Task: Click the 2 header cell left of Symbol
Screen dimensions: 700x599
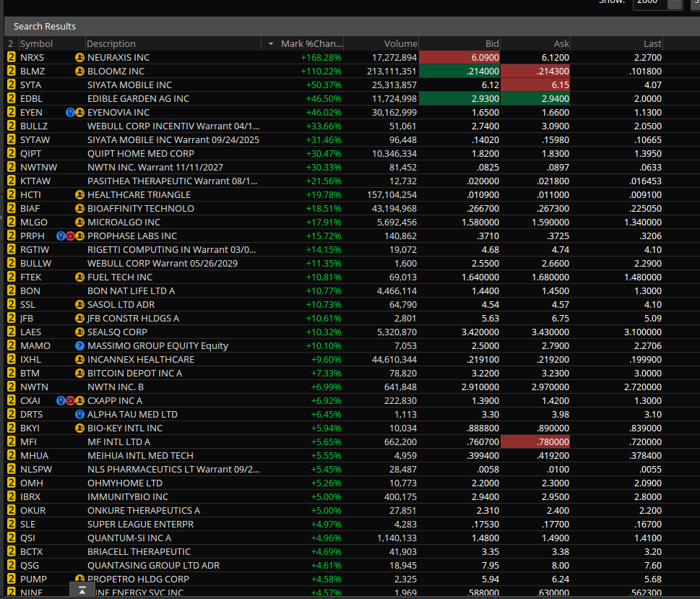Action: click(x=11, y=44)
